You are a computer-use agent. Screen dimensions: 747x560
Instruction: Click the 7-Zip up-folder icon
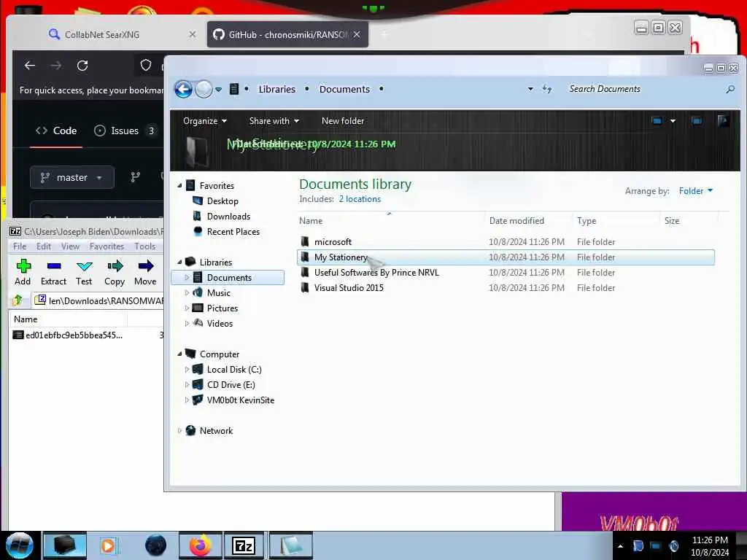tap(18, 300)
